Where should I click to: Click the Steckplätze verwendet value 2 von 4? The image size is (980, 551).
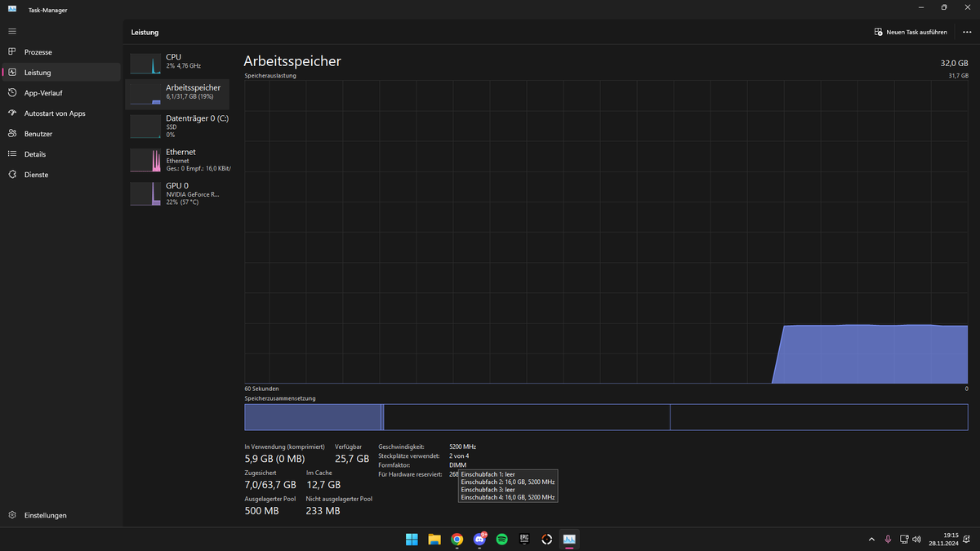click(459, 455)
